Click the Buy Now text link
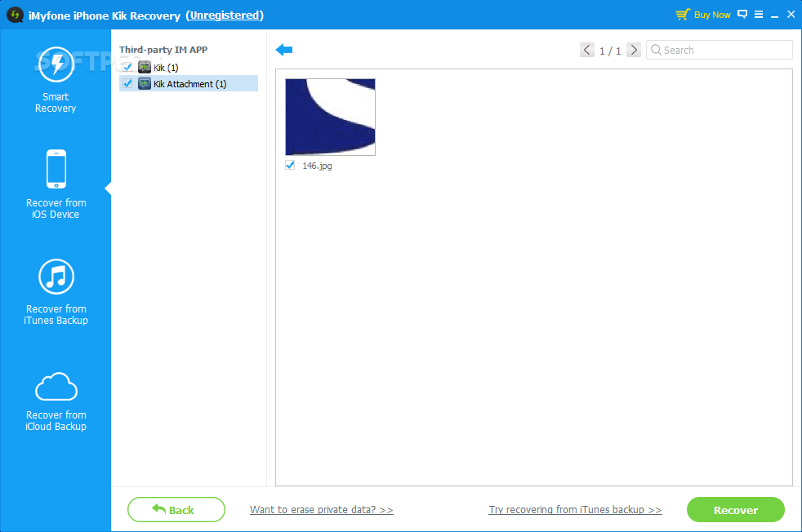 [712, 15]
